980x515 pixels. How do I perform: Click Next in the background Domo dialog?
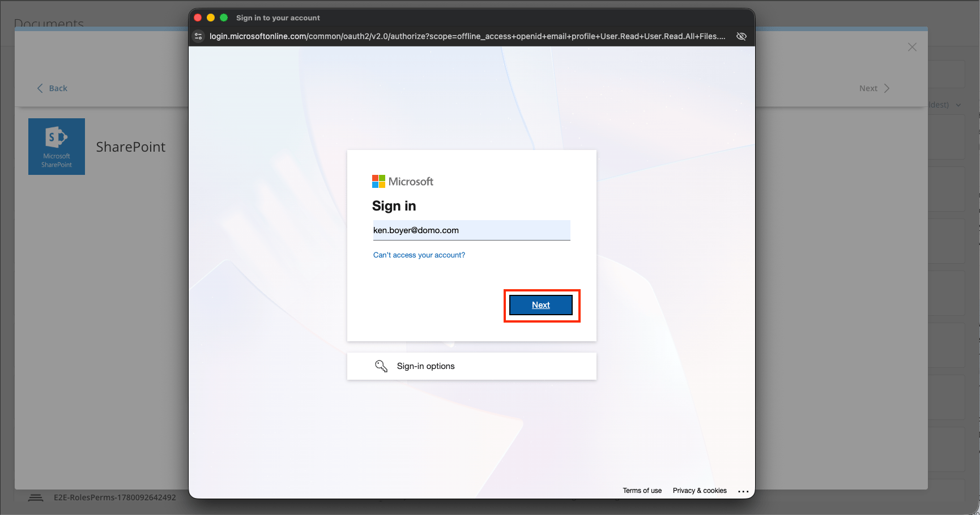[x=874, y=88]
